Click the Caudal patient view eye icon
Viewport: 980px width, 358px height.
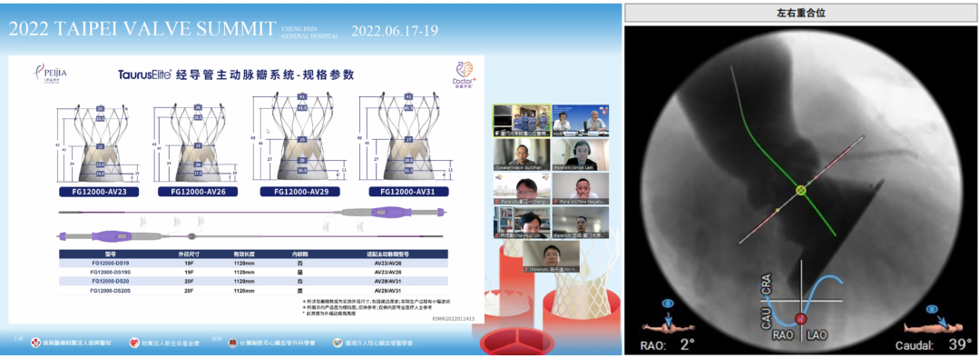(x=933, y=309)
